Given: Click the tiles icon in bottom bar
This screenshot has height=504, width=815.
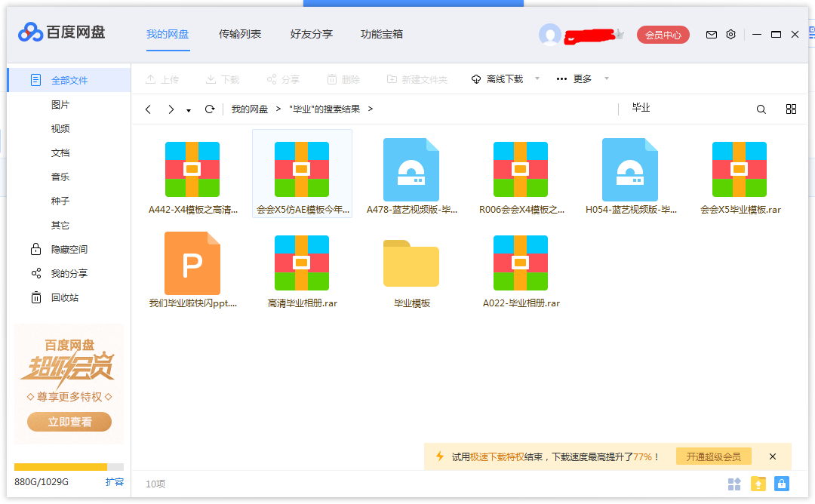Looking at the screenshot, I should (x=734, y=484).
